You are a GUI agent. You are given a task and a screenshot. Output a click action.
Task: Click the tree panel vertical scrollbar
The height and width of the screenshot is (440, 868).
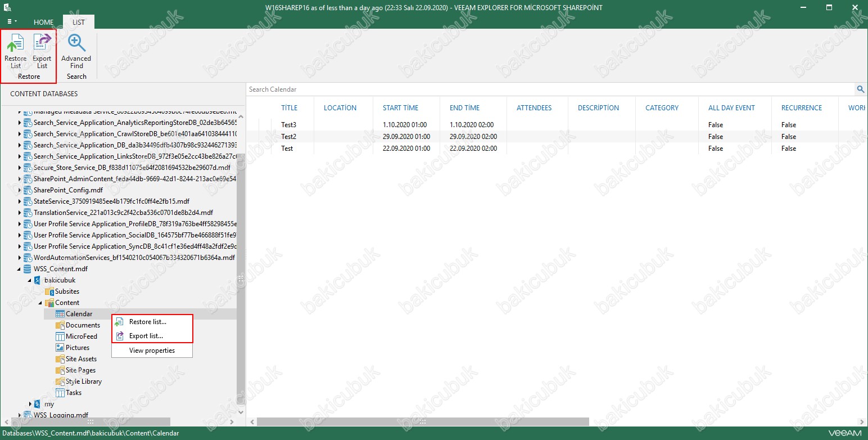pos(241,279)
